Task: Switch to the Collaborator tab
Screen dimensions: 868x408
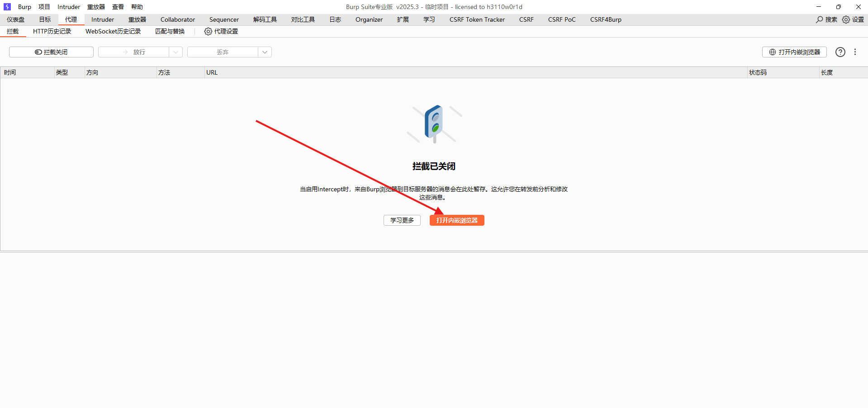Action: point(178,19)
